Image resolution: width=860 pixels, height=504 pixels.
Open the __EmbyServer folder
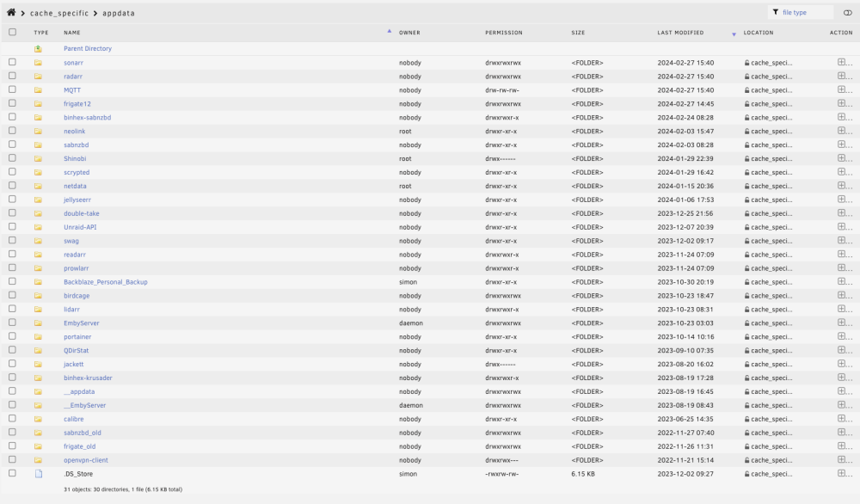click(x=85, y=405)
